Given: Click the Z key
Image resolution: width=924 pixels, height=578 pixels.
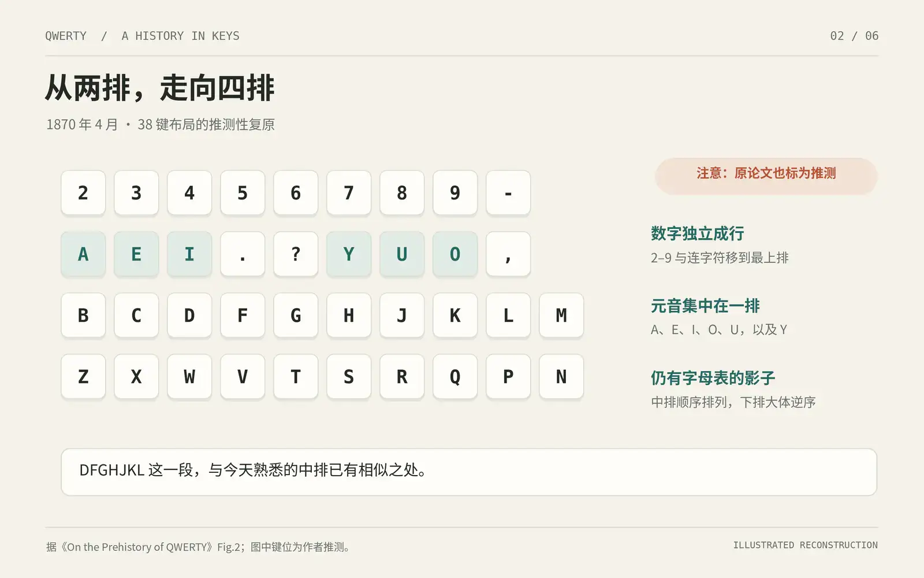Looking at the screenshot, I should 83,376.
